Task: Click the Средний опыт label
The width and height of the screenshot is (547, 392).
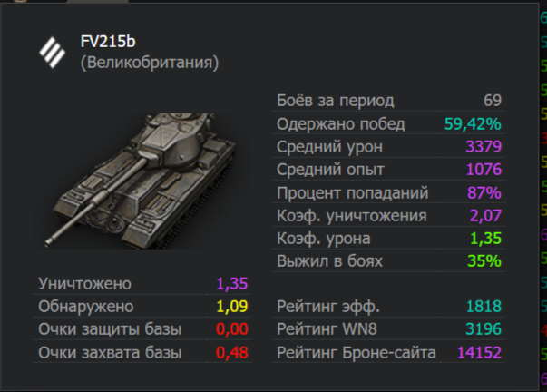Action: [330, 170]
